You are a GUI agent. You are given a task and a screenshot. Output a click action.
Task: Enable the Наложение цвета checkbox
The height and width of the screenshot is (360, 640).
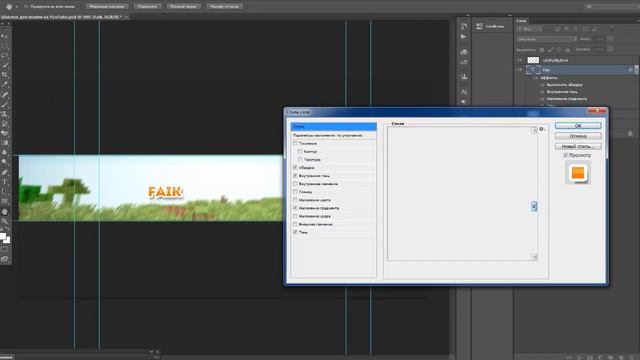[295, 200]
